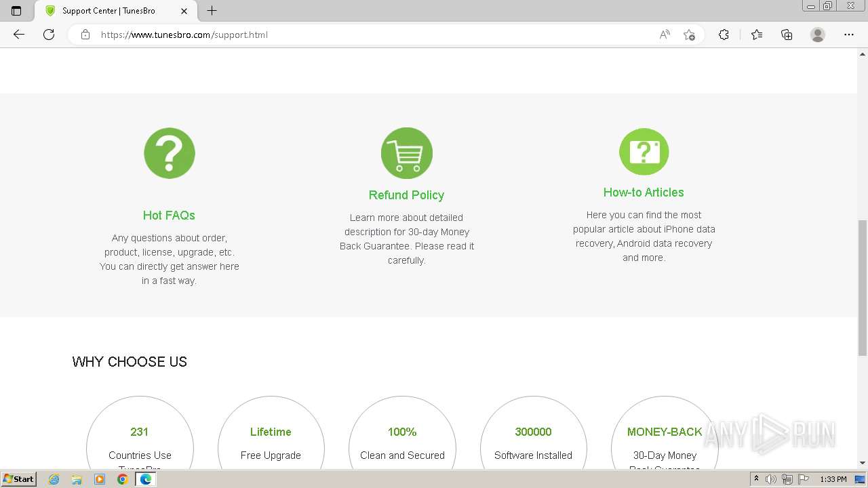Click the 100% Clean and Secured circle
The image size is (868, 488).
pos(402,434)
